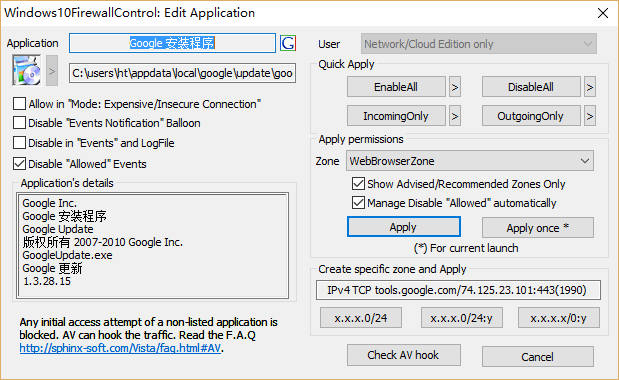
Task: Click the x.x.x.0/24 button
Action: coord(361,318)
